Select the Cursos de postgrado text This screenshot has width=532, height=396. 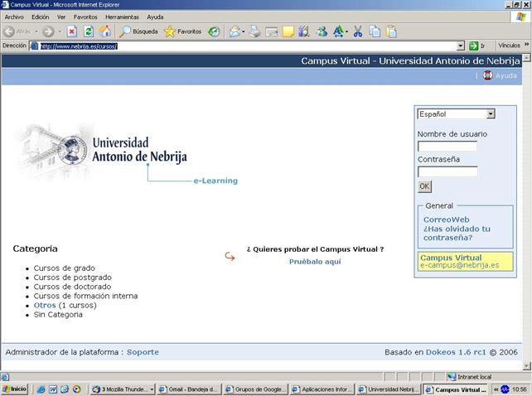[73, 278]
